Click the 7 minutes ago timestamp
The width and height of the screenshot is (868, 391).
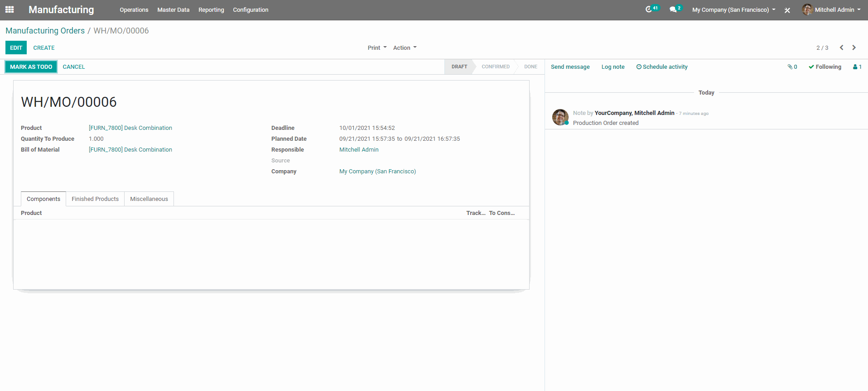(x=694, y=114)
